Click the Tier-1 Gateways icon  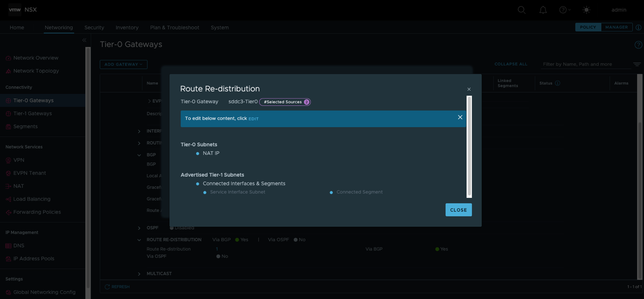[x=8, y=113]
